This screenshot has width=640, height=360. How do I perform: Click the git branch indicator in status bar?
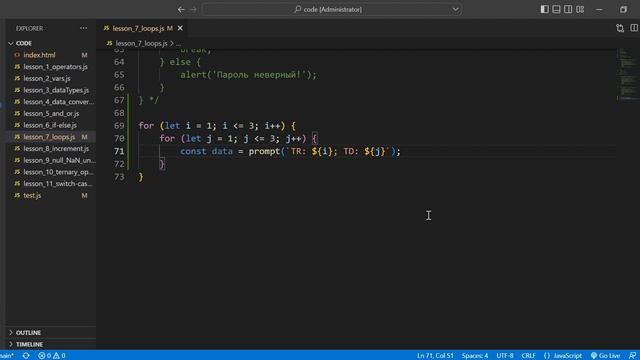(x=7, y=356)
